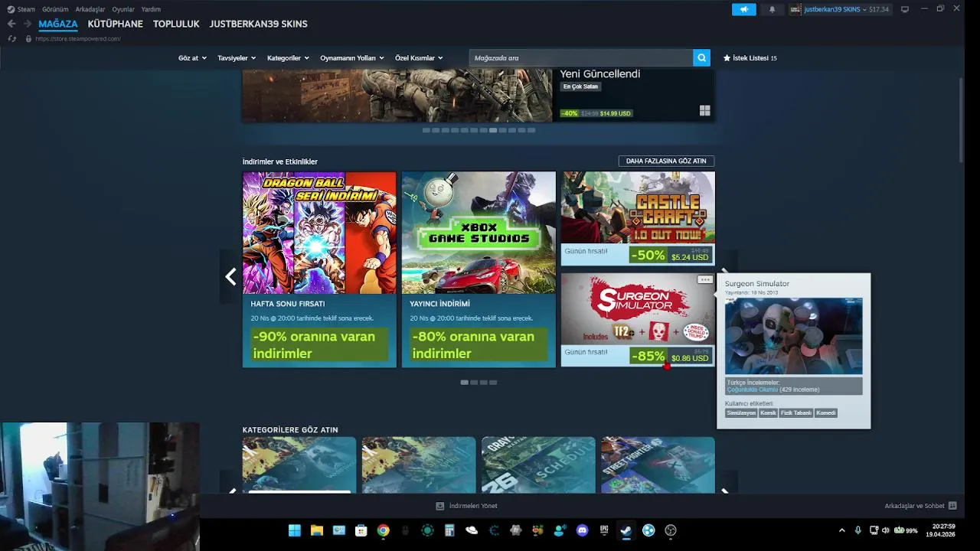Open Arkadaşlar ve Sohbet panel
The width and height of the screenshot is (980, 551).
pos(920,506)
